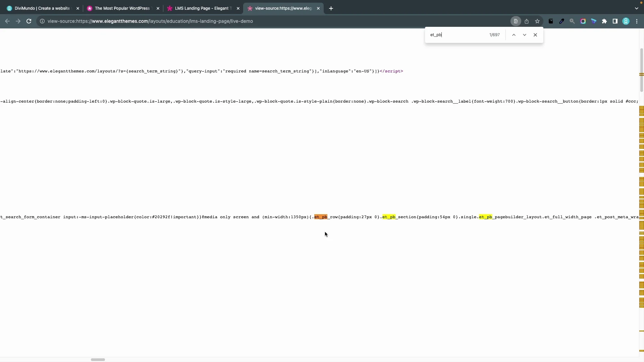Click the et_pb_section highlighted match

[389, 217]
